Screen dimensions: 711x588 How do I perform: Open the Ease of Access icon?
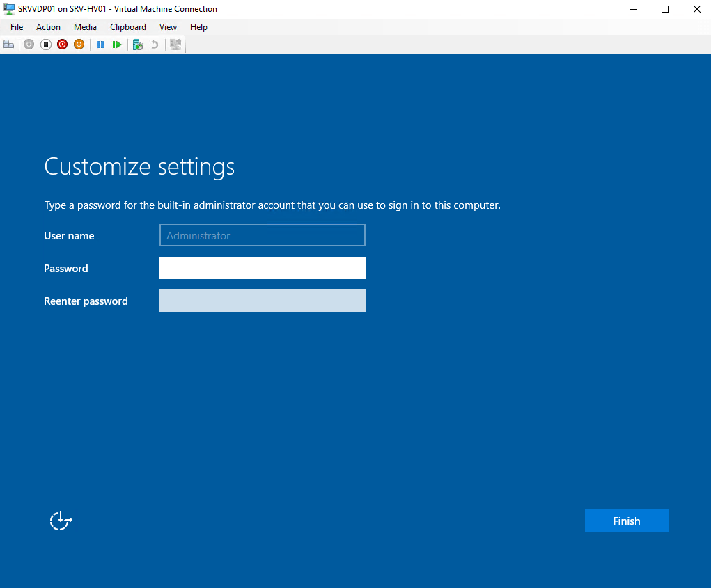61,521
